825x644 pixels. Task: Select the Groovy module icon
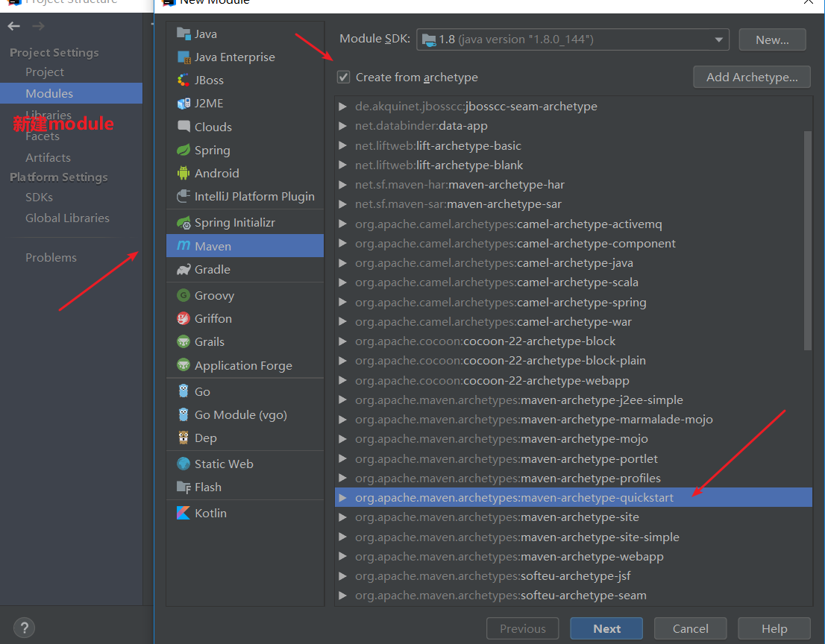pos(183,296)
